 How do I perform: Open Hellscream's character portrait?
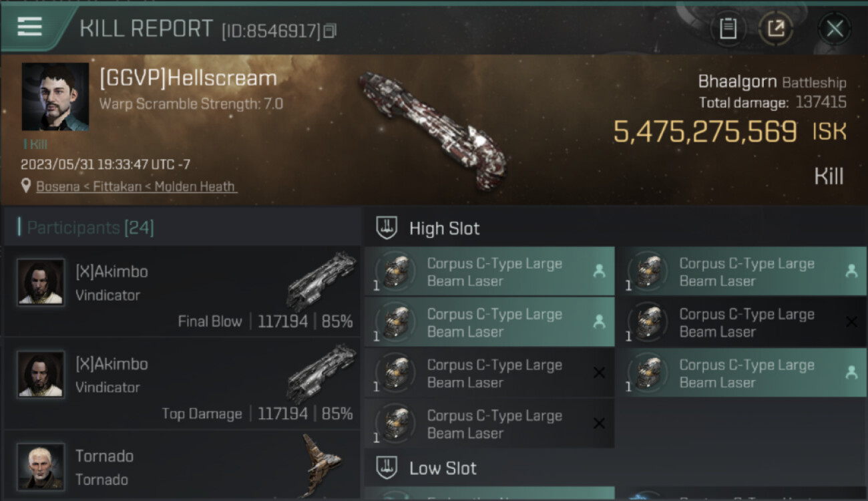[55, 97]
